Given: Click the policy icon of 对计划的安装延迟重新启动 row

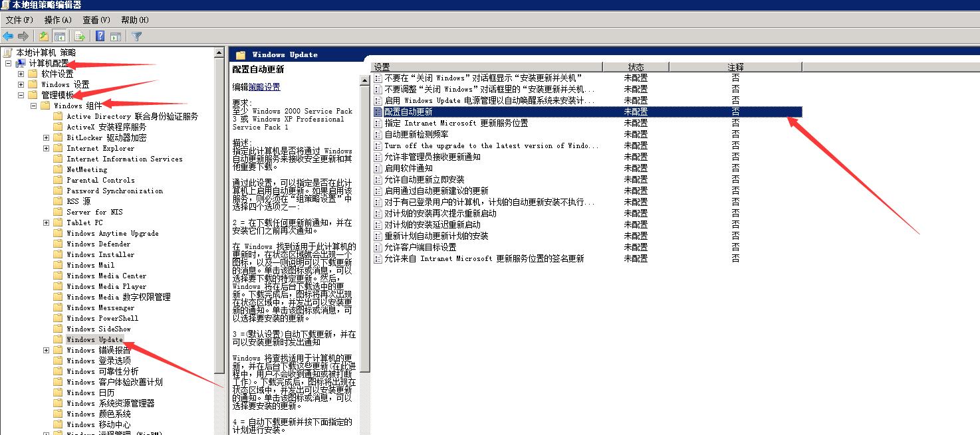Looking at the screenshot, I should tap(378, 224).
